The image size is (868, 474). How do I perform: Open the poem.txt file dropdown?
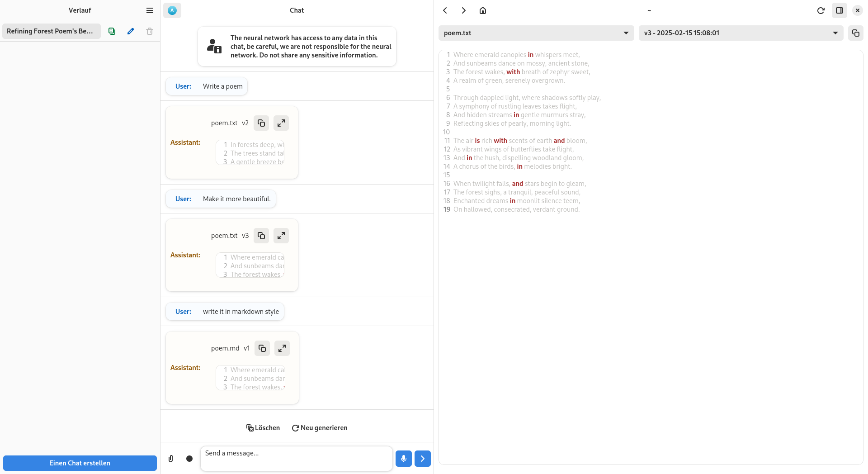536,33
